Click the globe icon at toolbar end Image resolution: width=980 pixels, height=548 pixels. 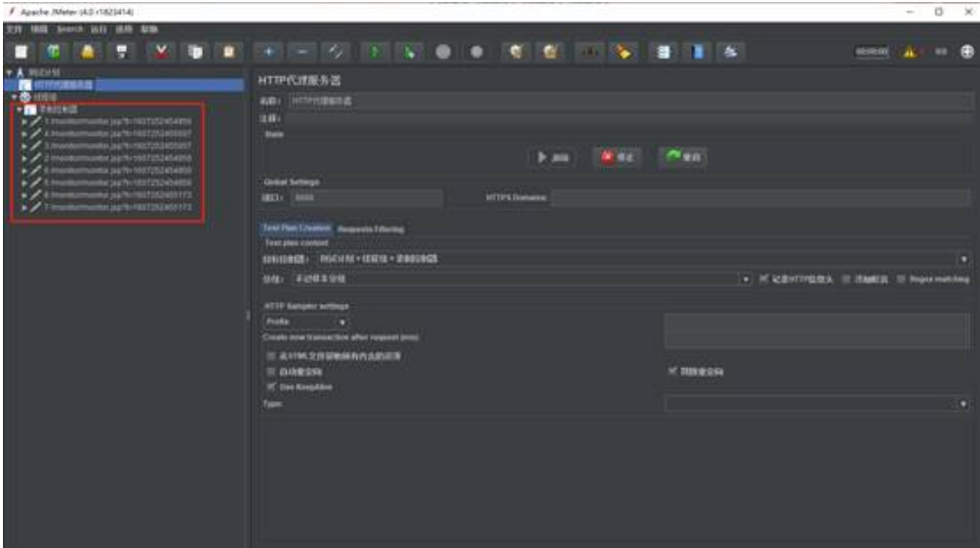(967, 52)
